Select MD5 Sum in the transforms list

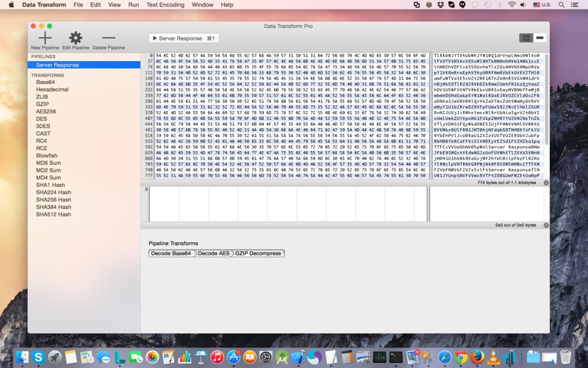(x=49, y=163)
